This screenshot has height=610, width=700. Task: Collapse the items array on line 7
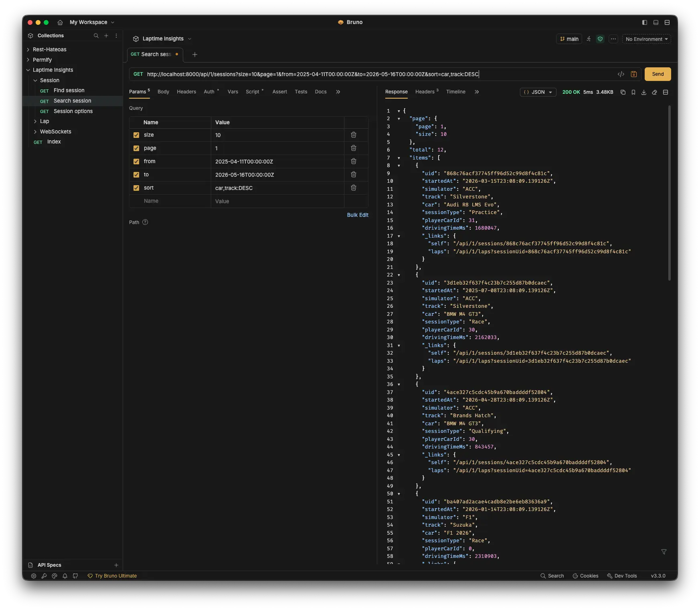399,158
